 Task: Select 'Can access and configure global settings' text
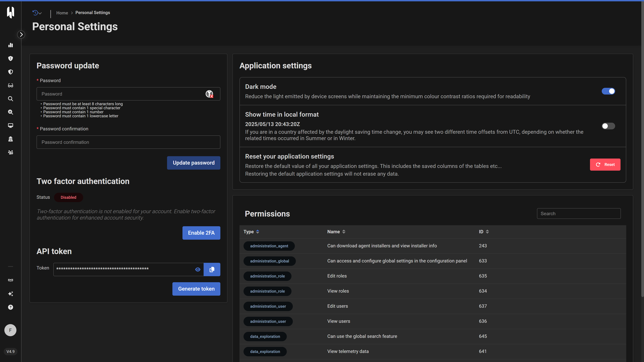tap(397, 261)
